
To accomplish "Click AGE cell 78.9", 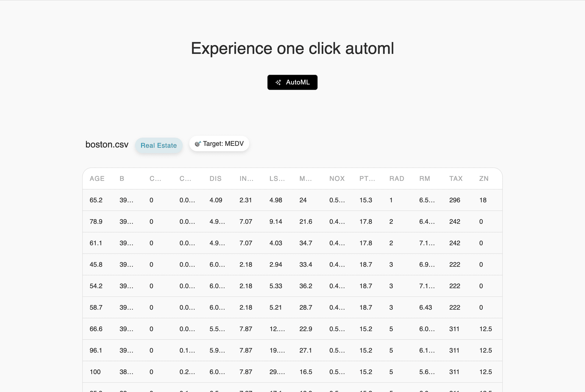I will click(96, 222).
